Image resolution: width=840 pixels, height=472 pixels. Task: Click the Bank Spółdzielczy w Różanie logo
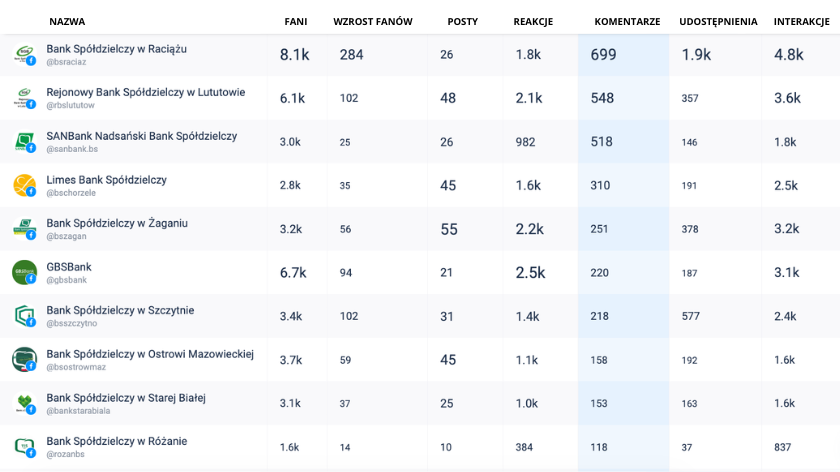(x=24, y=447)
